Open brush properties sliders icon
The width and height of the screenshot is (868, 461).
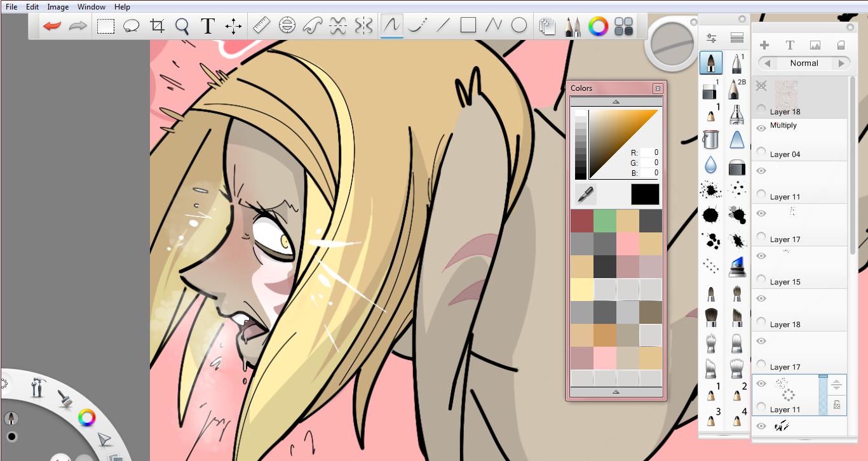pyautogui.click(x=711, y=39)
